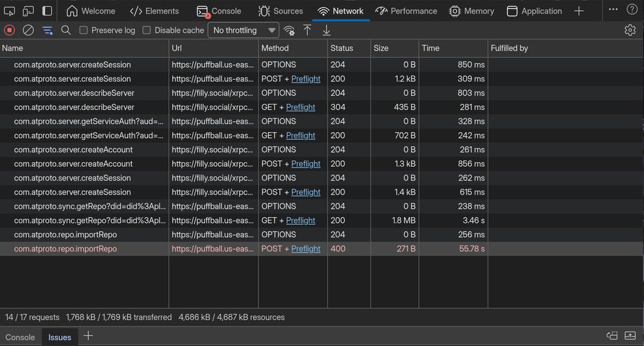Viewport: 644px width, 346px height.
Task: Open the DevTools three-dot menu
Action: tap(612, 10)
